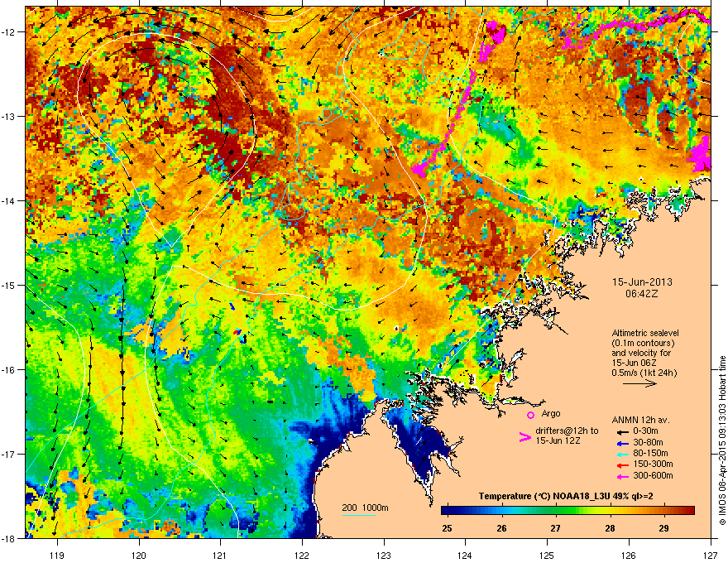728x563 pixels.
Task: Click the 26 tick on the color bar
Action: click(501, 528)
